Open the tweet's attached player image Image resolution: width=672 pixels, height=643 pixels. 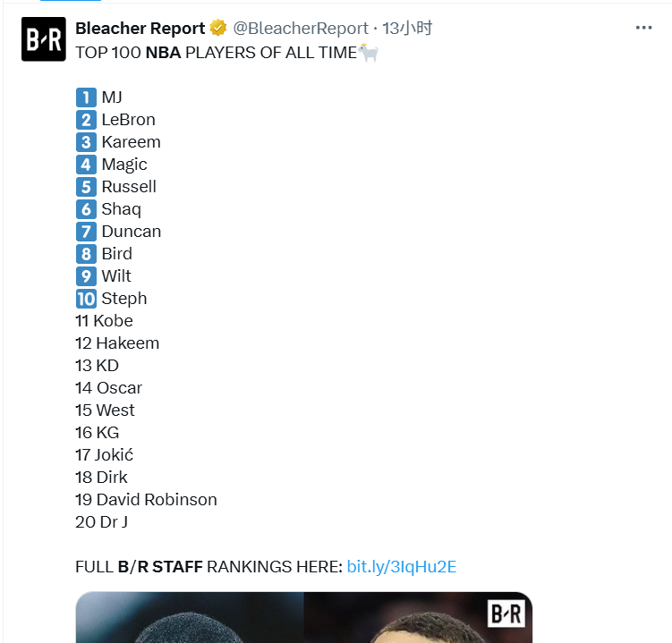pyautogui.click(x=304, y=617)
